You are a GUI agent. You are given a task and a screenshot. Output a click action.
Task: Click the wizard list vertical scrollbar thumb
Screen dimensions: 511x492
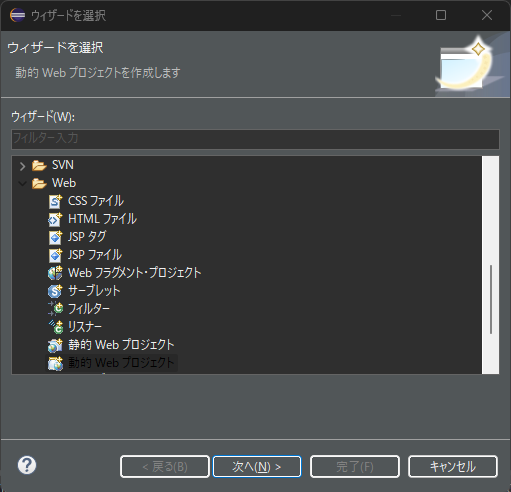click(491, 299)
